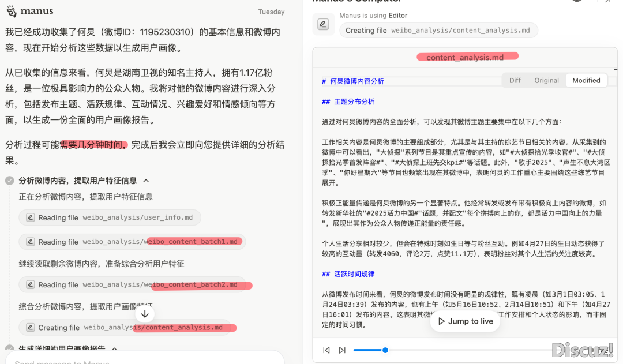This screenshot has height=364, width=623.
Task: Skip to previous step in playback
Action: click(326, 350)
